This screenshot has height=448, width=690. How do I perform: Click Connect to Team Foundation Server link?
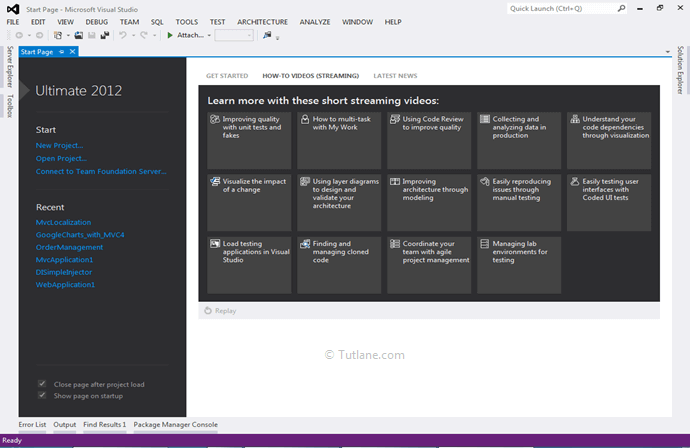click(x=101, y=172)
